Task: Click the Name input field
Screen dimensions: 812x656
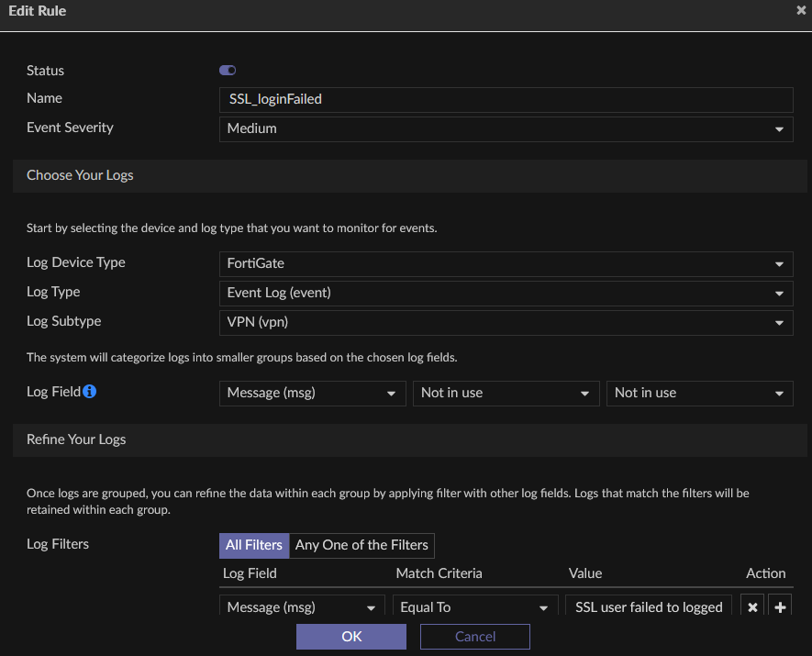Action: 506,99
